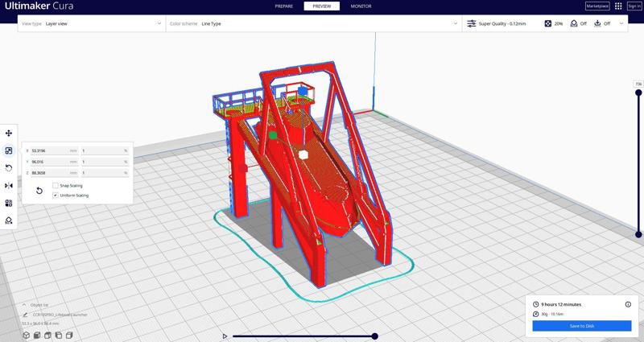Click the Z size mm field
Image resolution: width=644 pixels, height=342 pixels.
click(54, 173)
